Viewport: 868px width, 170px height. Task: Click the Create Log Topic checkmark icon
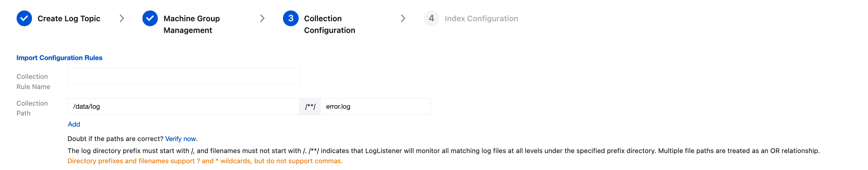tap(24, 18)
